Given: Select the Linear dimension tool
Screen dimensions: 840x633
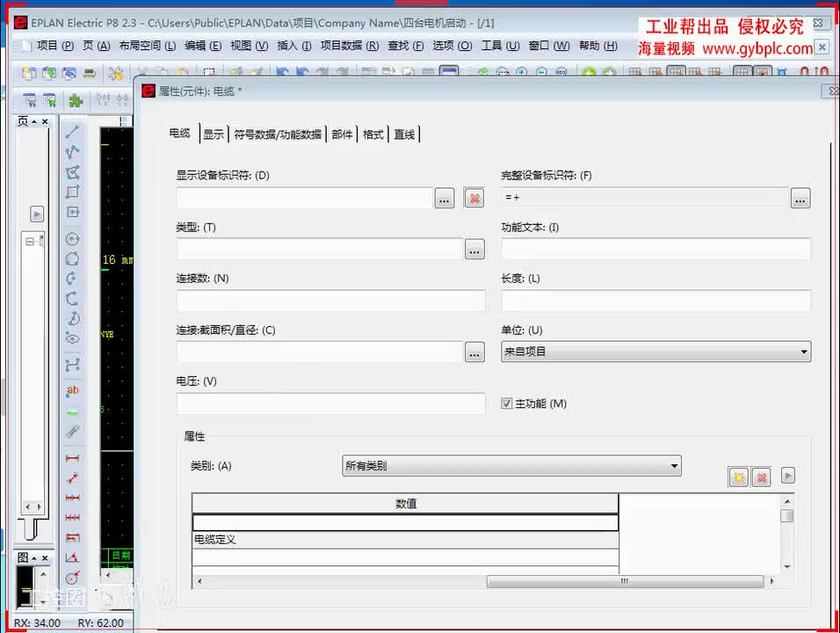Looking at the screenshot, I should coord(72,458).
